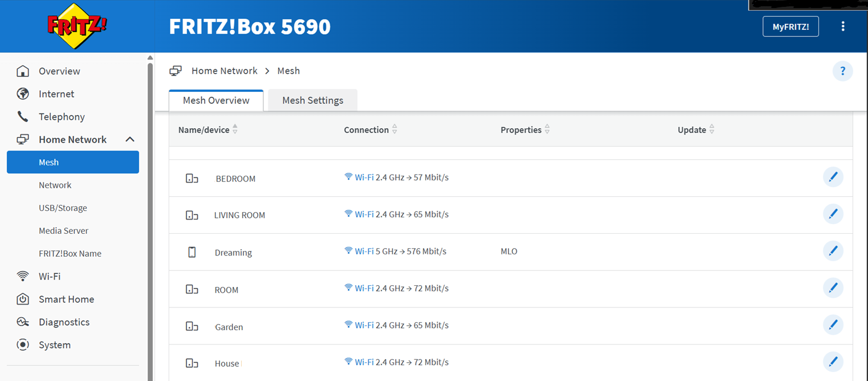
Task: Edit the LIVING ROOM device entry
Action: [833, 214]
